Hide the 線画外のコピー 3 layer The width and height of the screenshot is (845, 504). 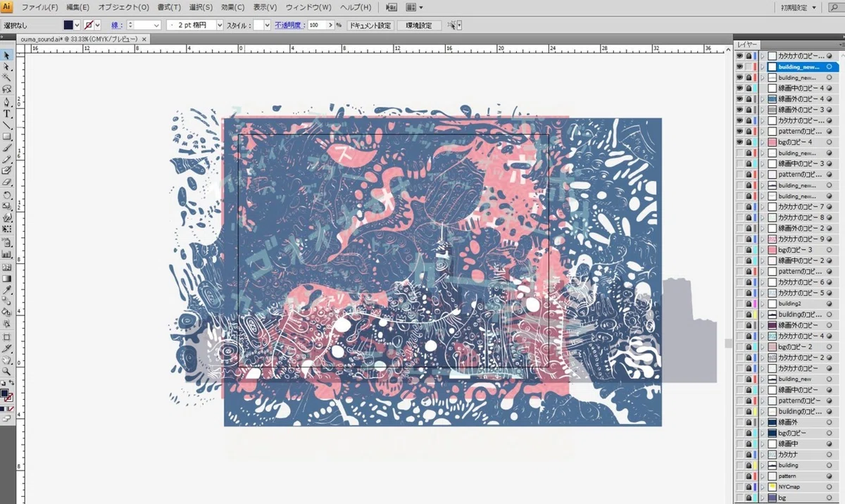pyautogui.click(x=739, y=110)
